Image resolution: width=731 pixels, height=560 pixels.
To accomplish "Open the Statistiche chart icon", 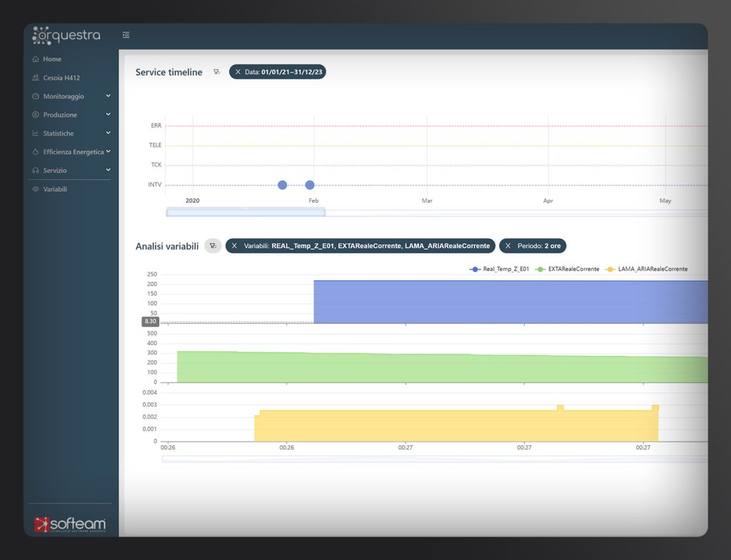I will tap(37, 133).
